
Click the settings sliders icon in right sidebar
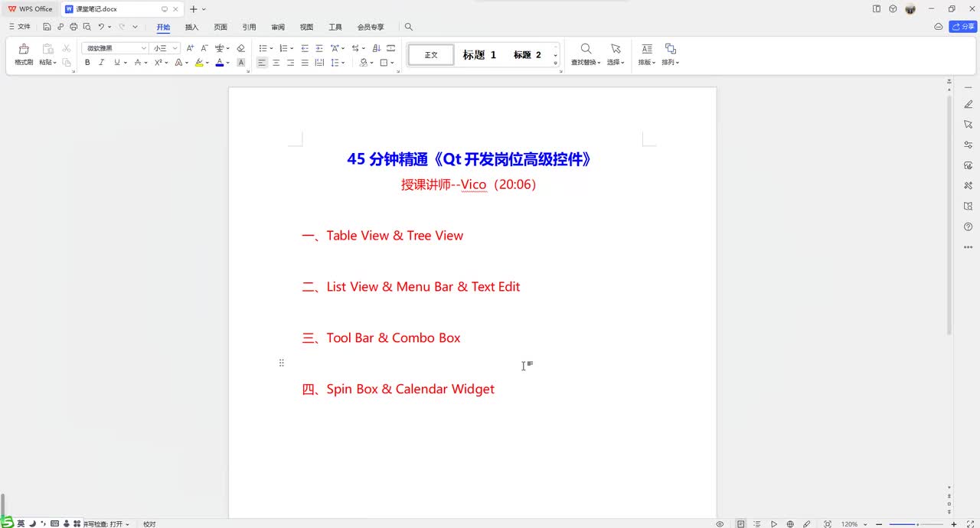click(969, 145)
